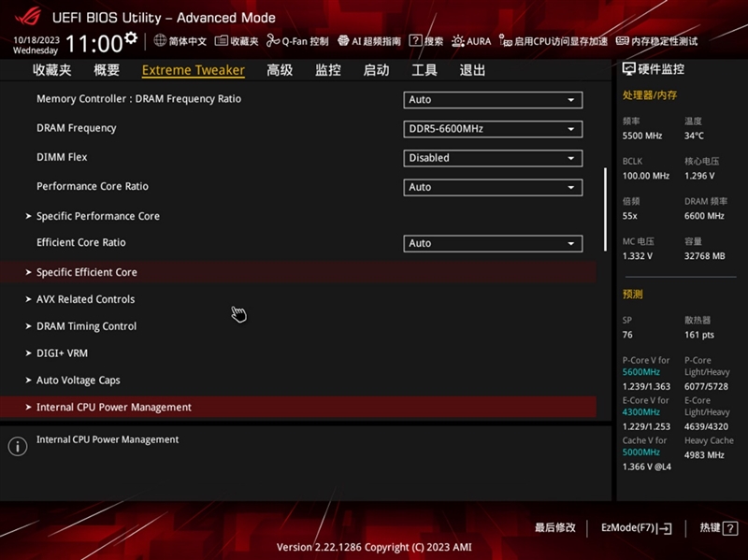Screen dimensions: 748x560
Task: Click the ROG logo icon
Action: 29,17
